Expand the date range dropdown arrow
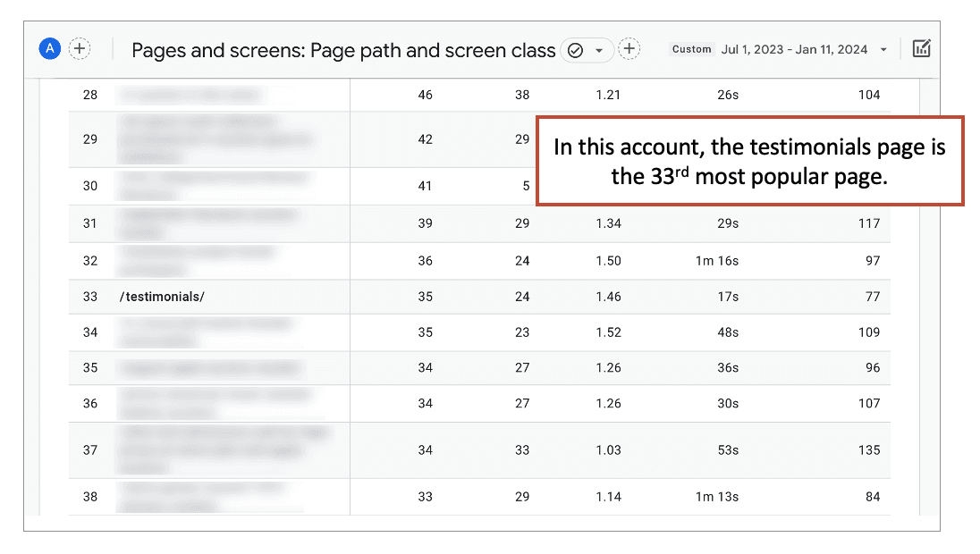Screen dimensions: 980x554 883,50
